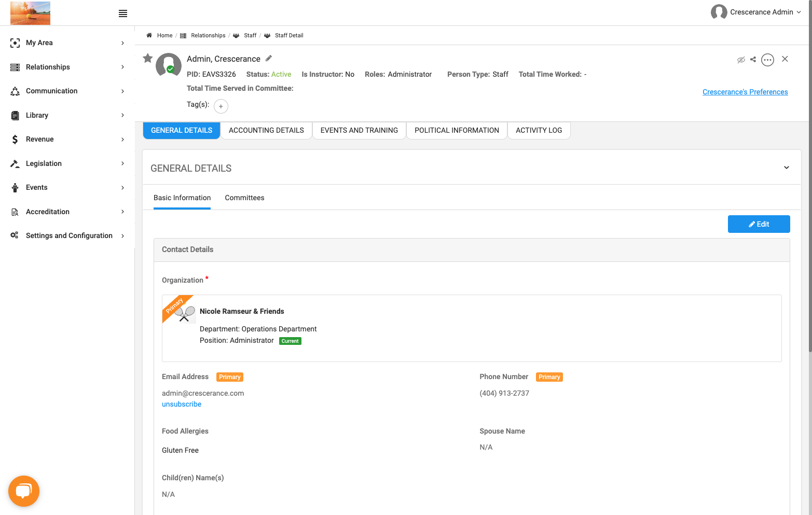Mark staff record with favorite star
The height and width of the screenshot is (515, 812).
coord(148,58)
